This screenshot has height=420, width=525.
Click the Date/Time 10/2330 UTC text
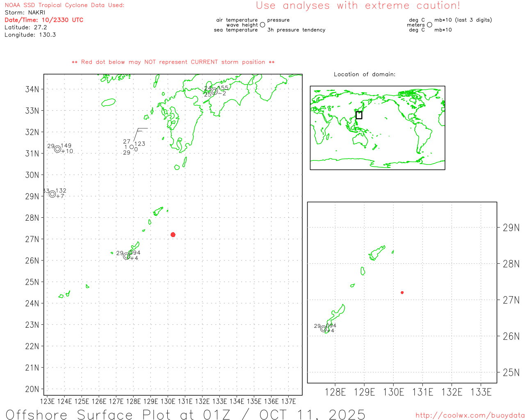44,20
